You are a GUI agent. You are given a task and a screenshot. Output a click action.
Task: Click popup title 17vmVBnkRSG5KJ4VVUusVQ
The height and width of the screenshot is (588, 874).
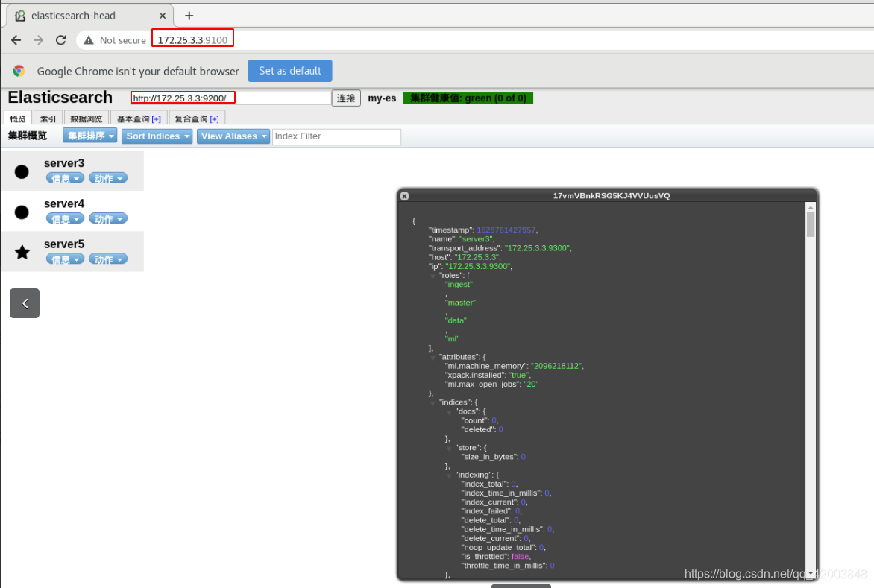611,196
